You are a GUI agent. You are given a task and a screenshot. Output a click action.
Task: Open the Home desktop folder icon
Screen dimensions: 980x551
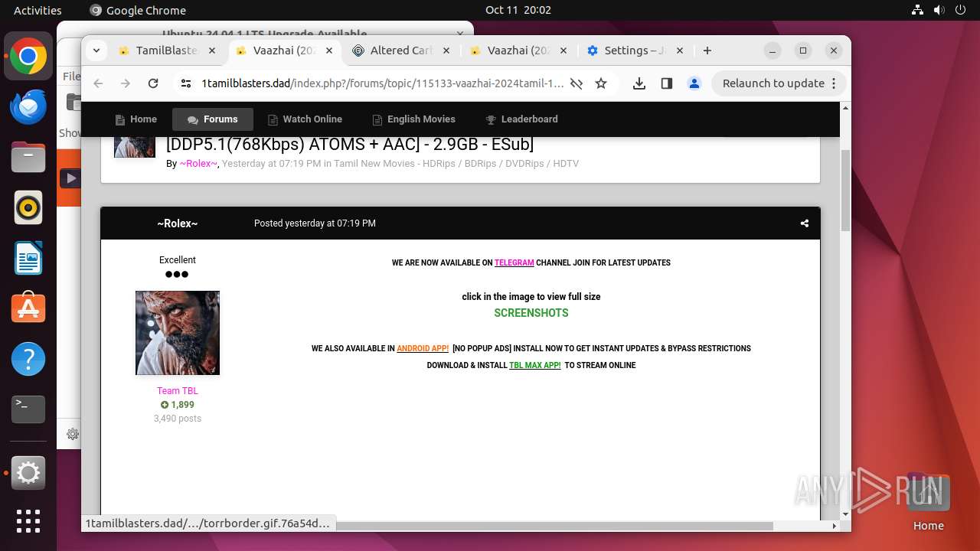click(928, 504)
